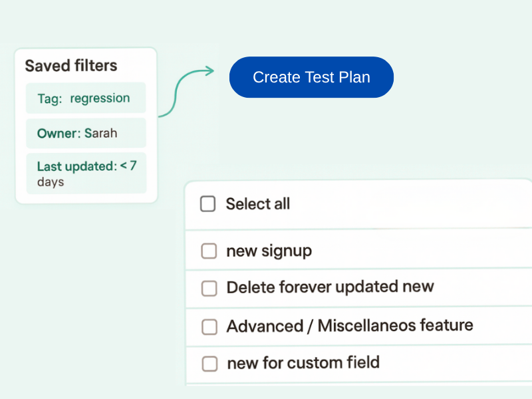Select the new for custom field checkbox

(209, 364)
